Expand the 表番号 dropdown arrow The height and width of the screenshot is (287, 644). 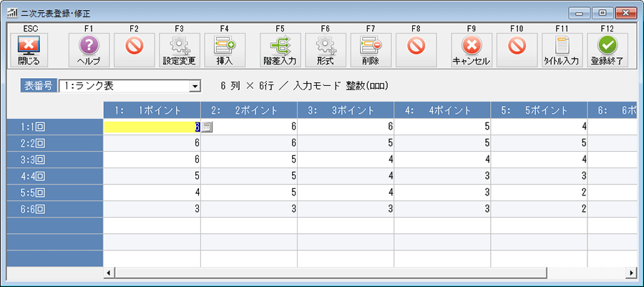coord(193,87)
